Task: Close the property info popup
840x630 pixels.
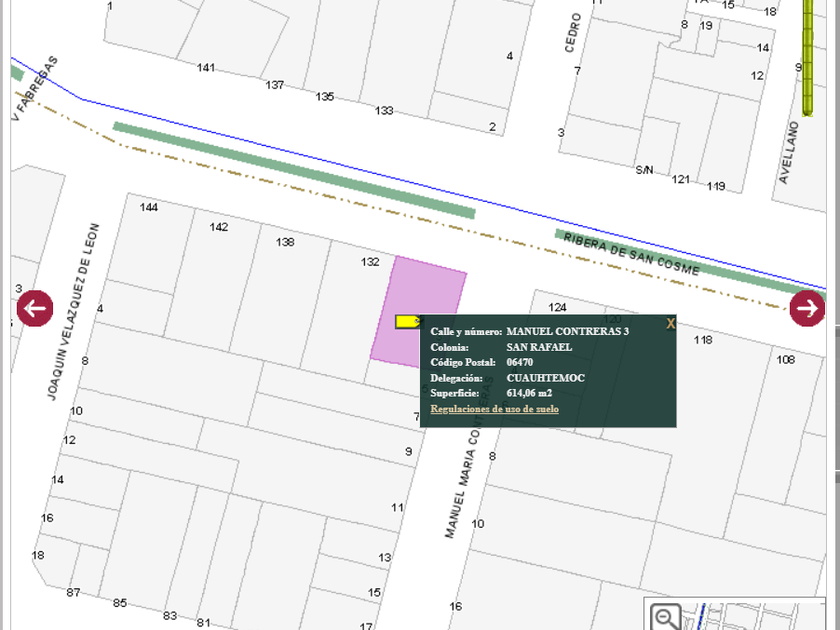Action: pyautogui.click(x=670, y=323)
